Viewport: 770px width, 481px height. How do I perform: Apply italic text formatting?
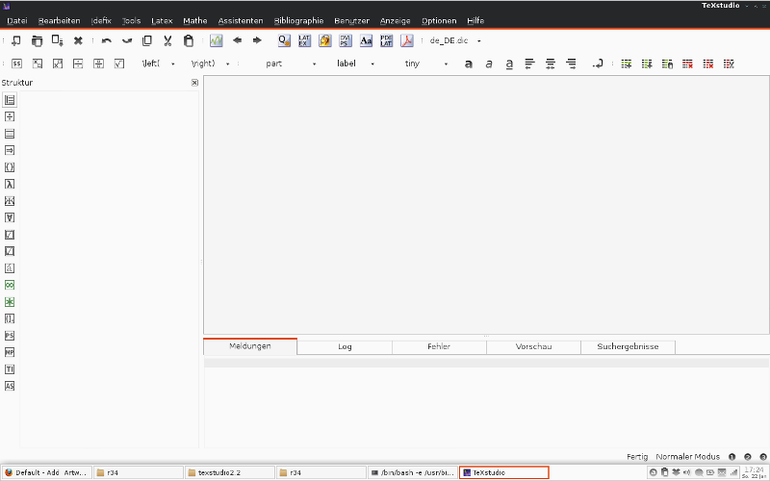click(x=489, y=64)
